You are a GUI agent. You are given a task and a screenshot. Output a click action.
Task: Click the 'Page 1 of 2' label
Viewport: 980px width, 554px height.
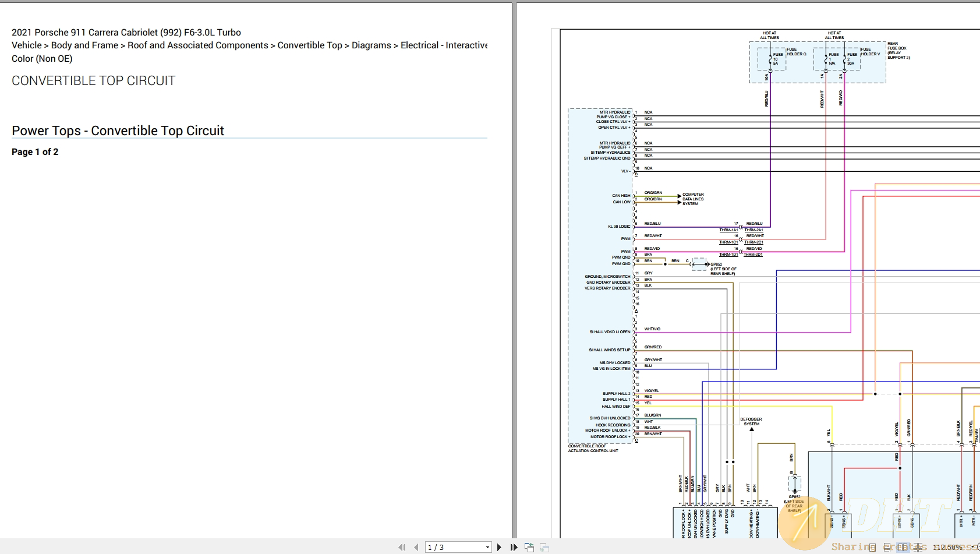pos(35,152)
